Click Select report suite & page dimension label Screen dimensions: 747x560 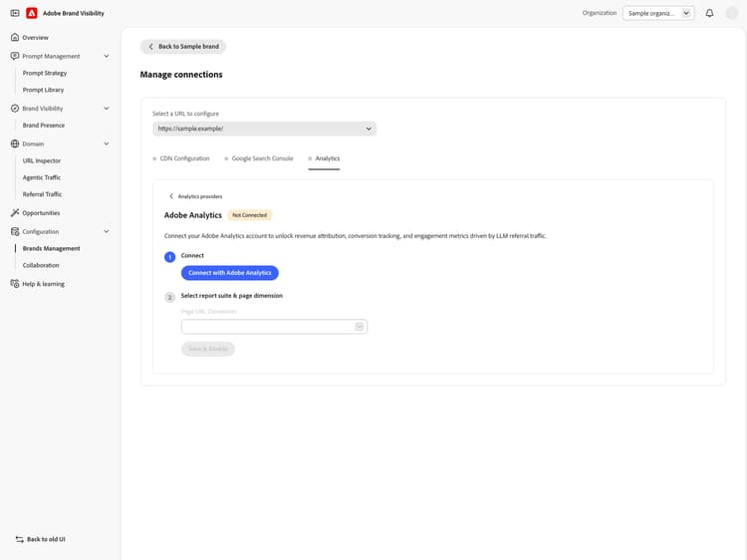tap(232, 296)
